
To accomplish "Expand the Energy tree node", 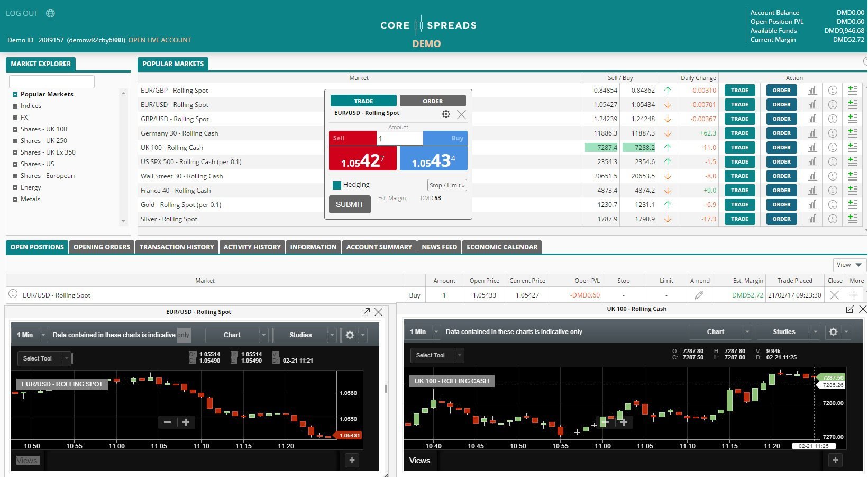I will pos(15,187).
